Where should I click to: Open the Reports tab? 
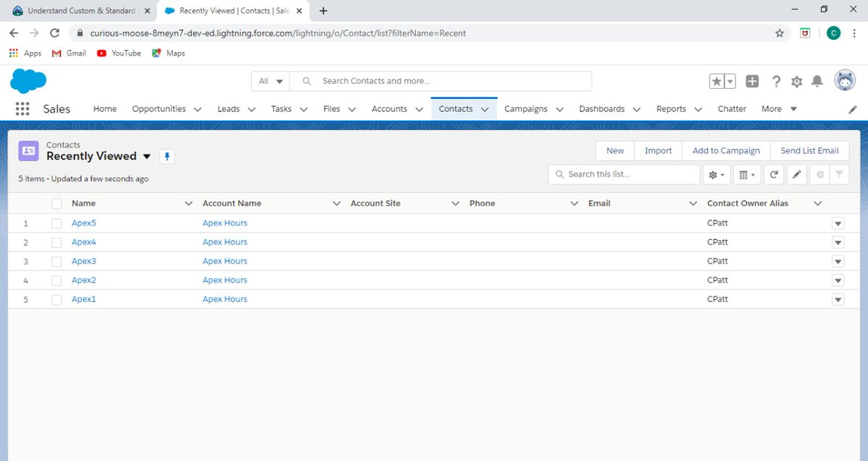tap(671, 109)
